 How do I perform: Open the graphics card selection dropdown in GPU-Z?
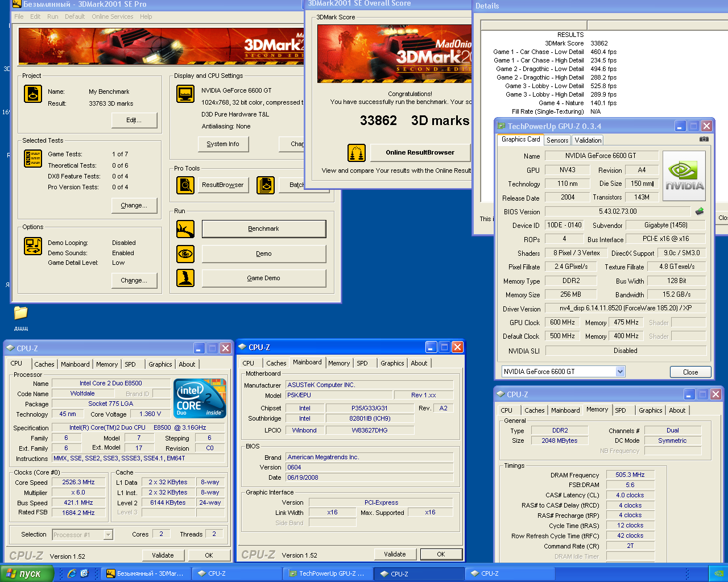click(620, 372)
